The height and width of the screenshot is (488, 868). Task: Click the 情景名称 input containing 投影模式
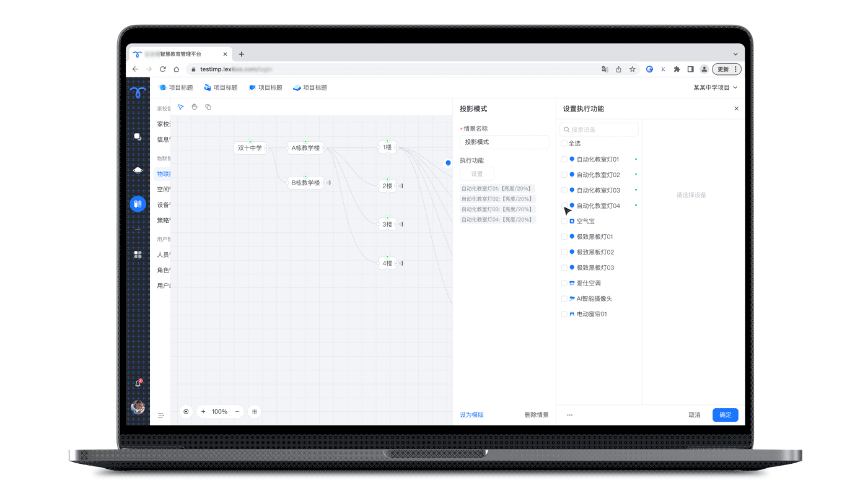[504, 142]
